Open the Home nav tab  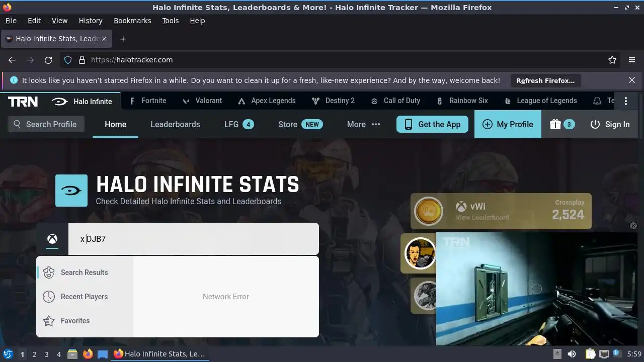click(x=115, y=124)
